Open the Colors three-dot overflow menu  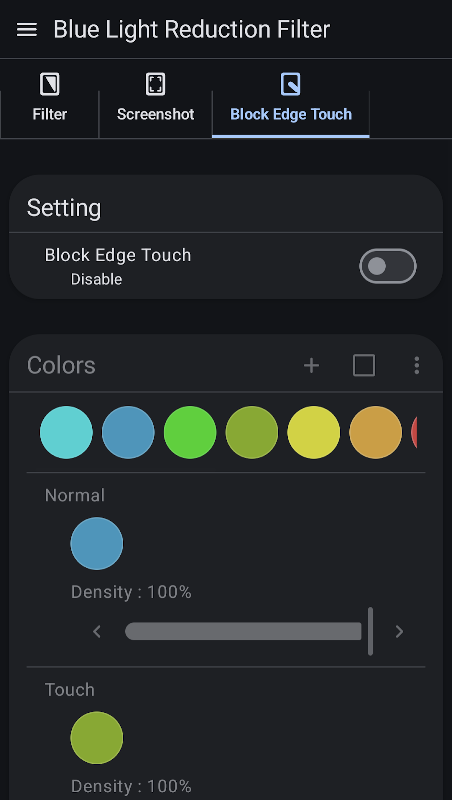(x=417, y=365)
